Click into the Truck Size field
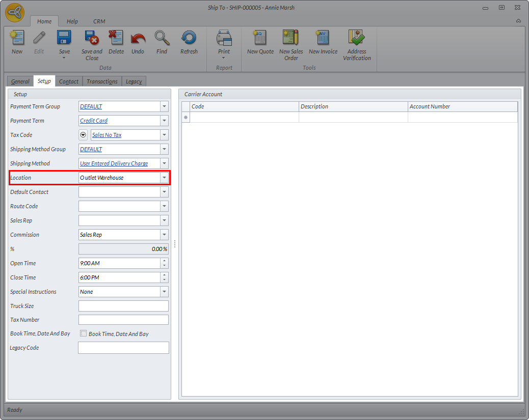Image resolution: width=529 pixels, height=420 pixels. 123,306
